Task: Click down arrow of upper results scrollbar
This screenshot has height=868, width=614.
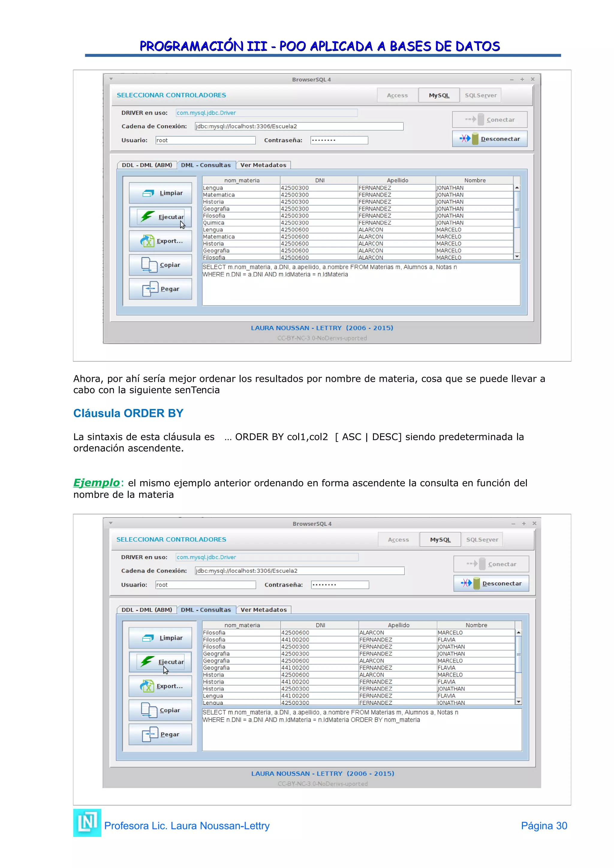Action: [517, 257]
